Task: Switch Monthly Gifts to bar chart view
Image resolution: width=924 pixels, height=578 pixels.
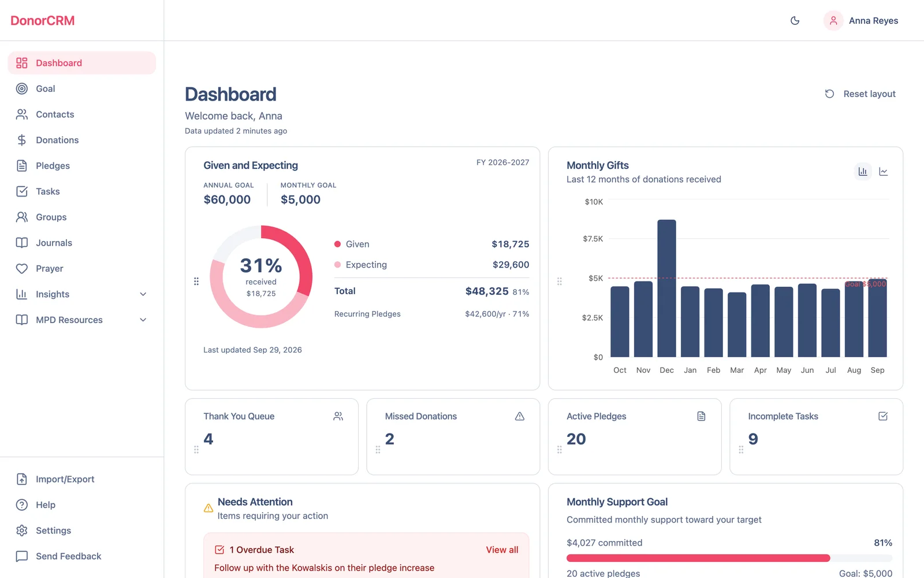Action: [x=863, y=172]
